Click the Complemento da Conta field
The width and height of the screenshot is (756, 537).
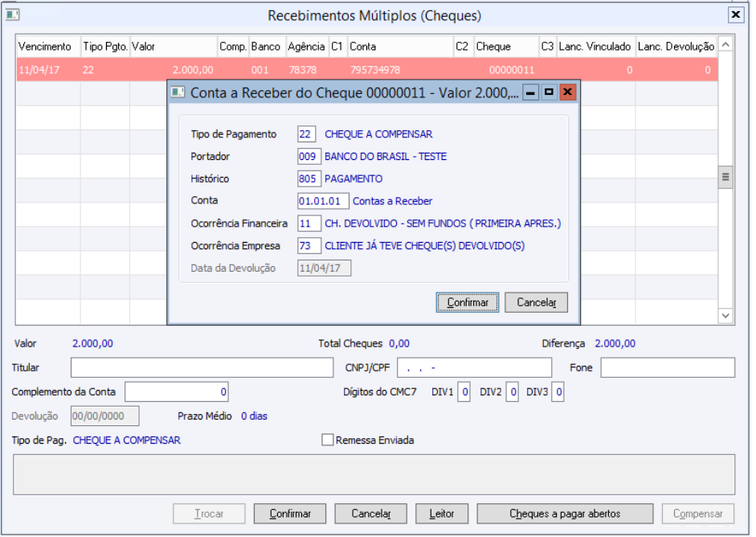[177, 391]
